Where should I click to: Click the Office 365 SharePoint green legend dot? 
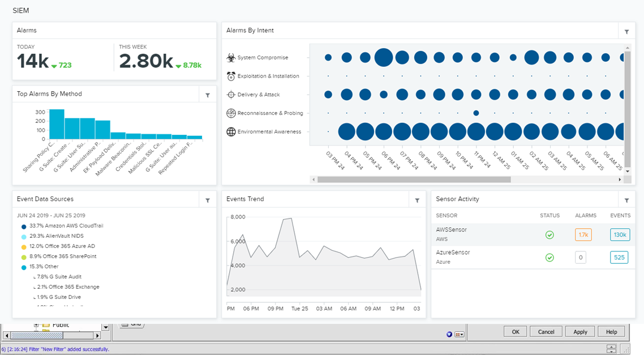click(x=24, y=257)
